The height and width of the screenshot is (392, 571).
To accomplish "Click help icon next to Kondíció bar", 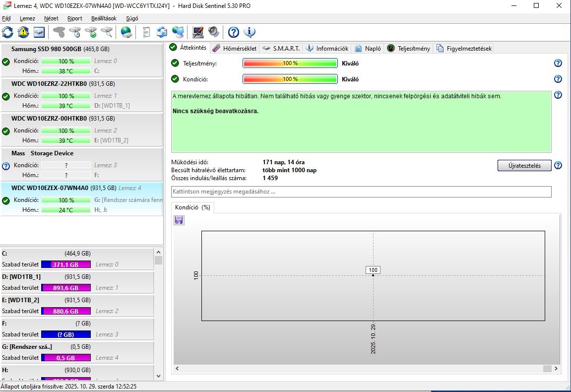I will coord(558,79).
